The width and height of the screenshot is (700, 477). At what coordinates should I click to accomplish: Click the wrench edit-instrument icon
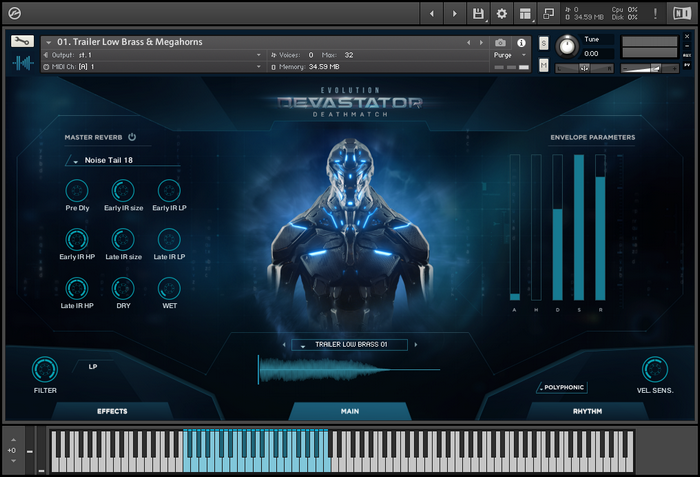click(22, 42)
